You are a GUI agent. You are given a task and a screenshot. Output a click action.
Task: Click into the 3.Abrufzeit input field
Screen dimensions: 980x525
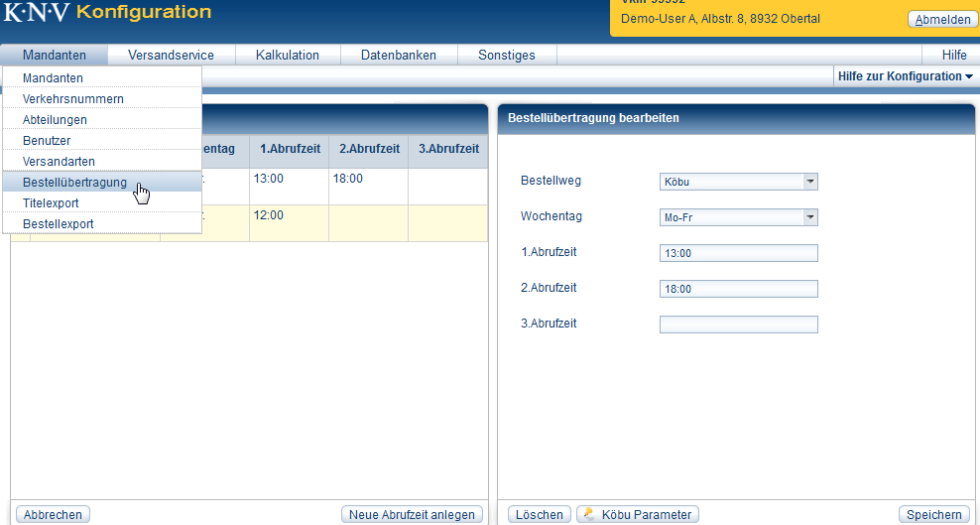click(x=738, y=325)
